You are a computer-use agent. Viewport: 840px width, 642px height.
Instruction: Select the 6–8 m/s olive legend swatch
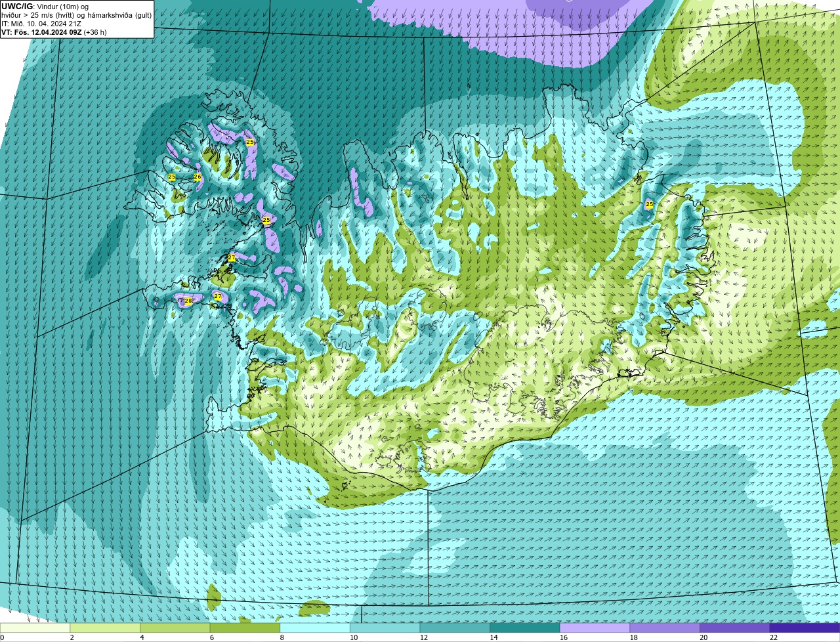click(245, 628)
